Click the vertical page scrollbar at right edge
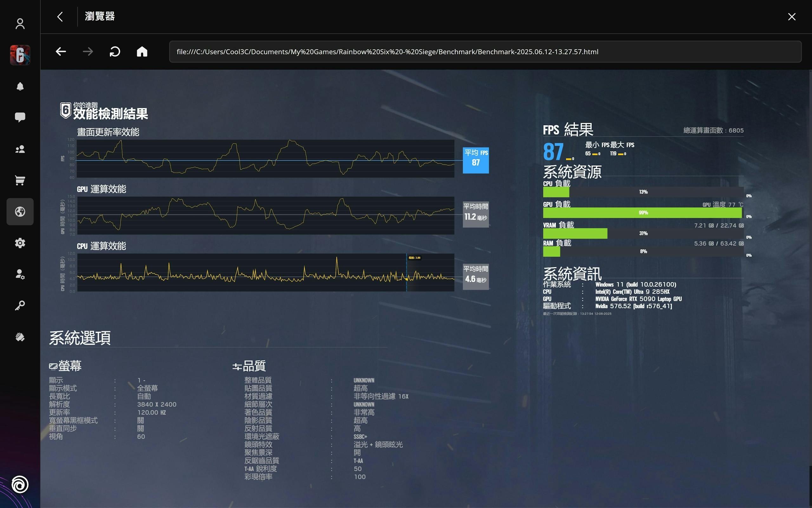Image resolution: width=812 pixels, height=508 pixels. tap(810, 289)
